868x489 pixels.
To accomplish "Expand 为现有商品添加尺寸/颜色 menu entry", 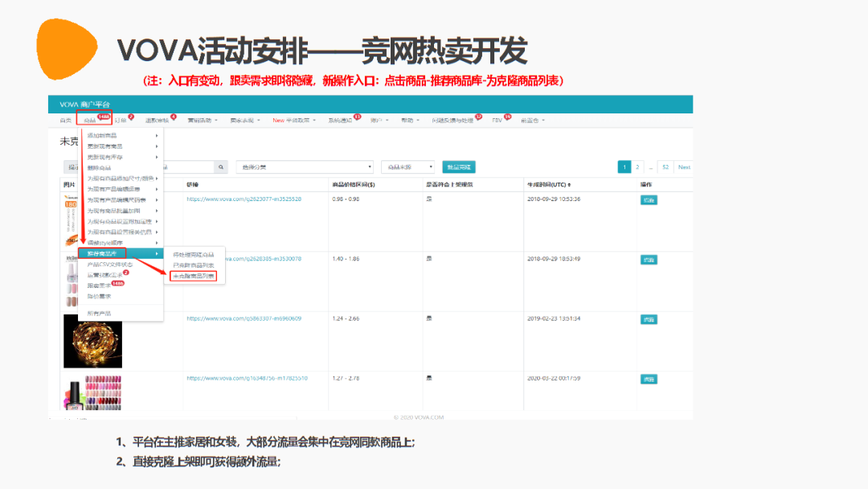I will 121,179.
